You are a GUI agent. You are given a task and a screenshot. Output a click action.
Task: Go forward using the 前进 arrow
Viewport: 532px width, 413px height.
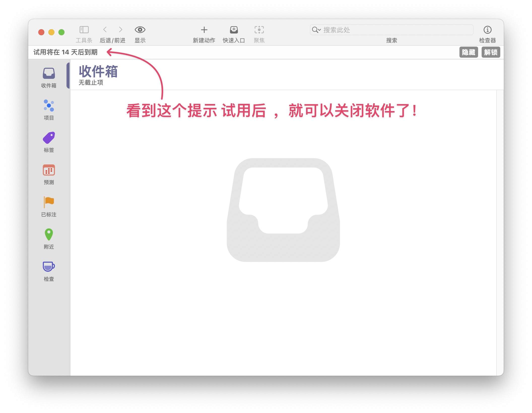tap(121, 29)
